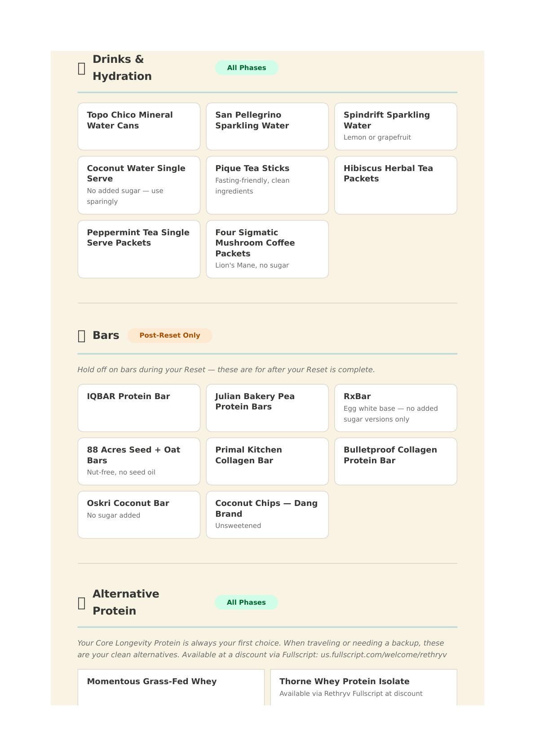The image size is (535, 756).
Task: Click the All Phases badge beside Alternative Protein
Action: 246,602
